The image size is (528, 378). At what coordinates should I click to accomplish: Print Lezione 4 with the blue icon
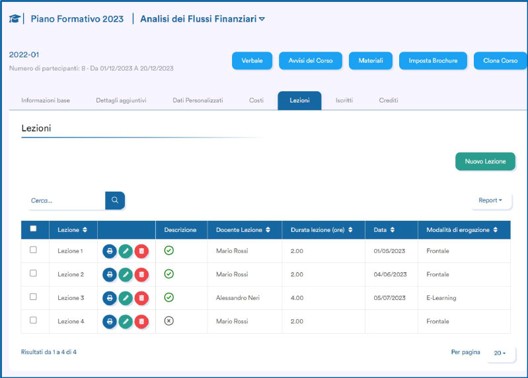pyautogui.click(x=109, y=321)
